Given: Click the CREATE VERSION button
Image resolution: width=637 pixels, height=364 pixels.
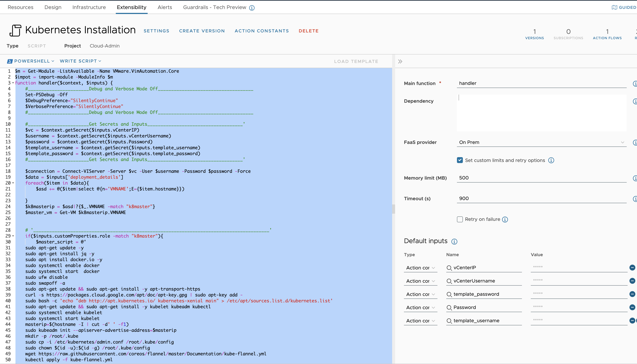Looking at the screenshot, I should [x=202, y=31].
